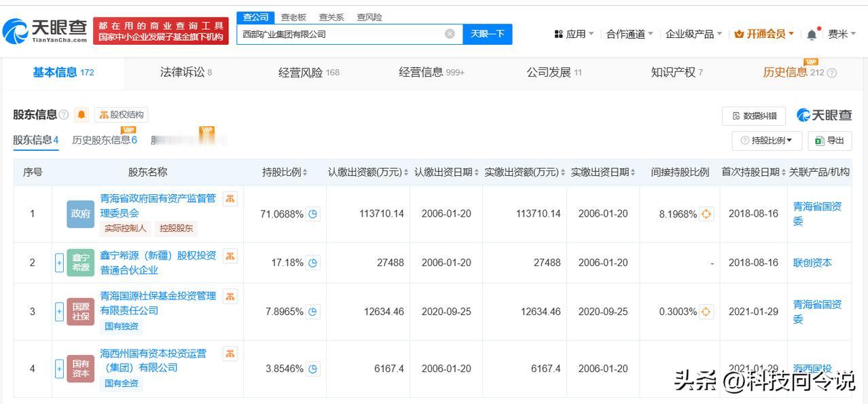Select the 历史股东信息 6 sub-tab

click(105, 141)
